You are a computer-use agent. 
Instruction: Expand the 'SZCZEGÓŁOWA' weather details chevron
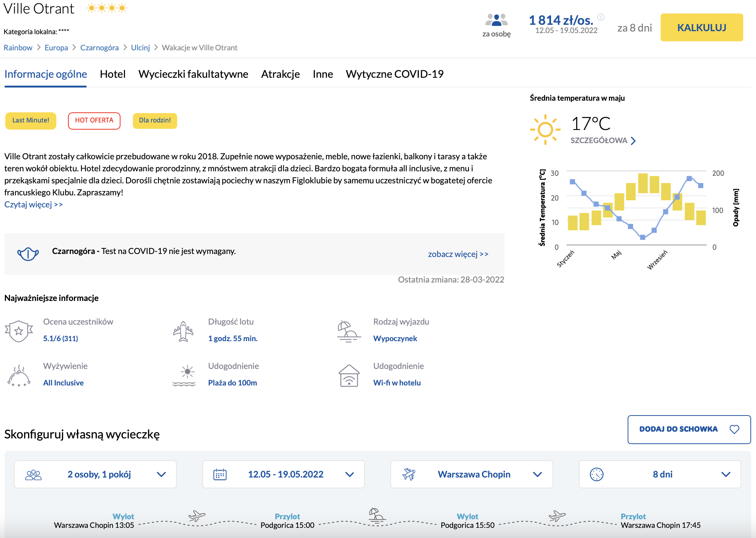click(x=634, y=141)
